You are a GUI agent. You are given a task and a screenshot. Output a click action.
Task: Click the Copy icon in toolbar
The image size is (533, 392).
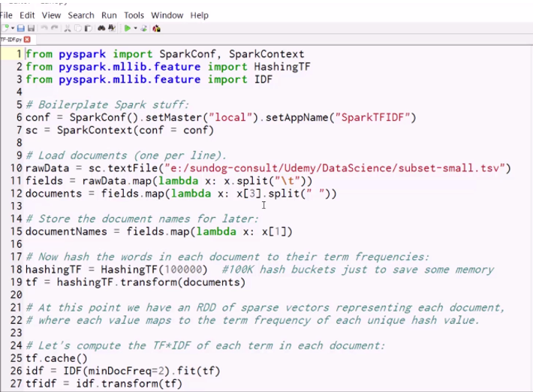click(x=78, y=29)
